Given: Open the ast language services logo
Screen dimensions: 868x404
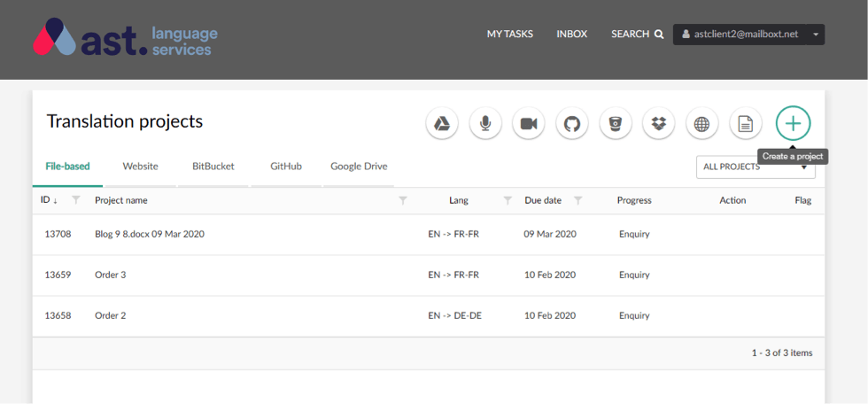Looking at the screenshot, I should 125,37.
